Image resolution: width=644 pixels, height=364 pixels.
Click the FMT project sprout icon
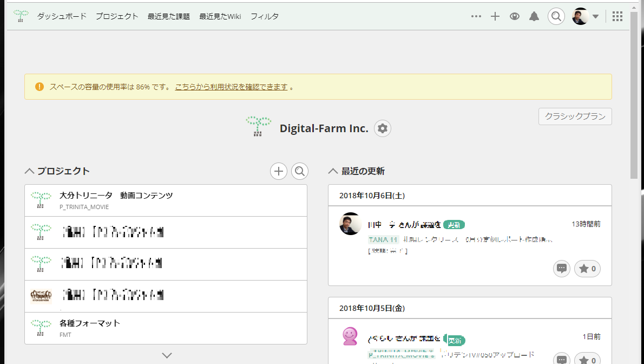41,328
